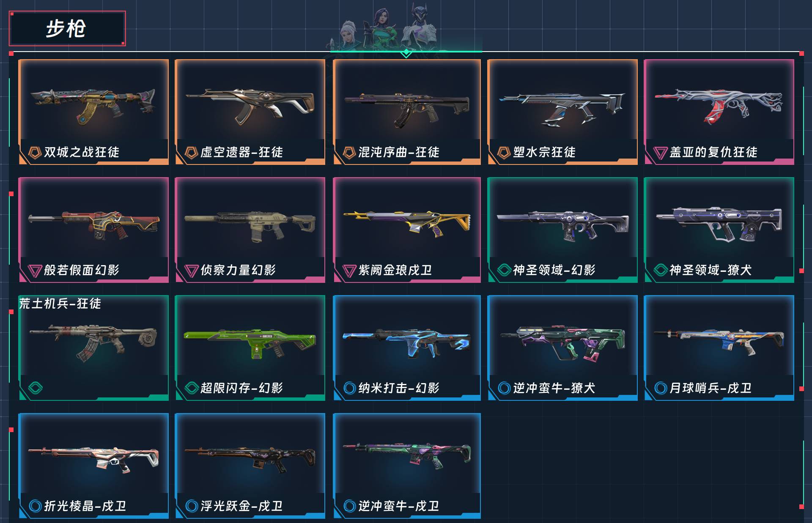The image size is (812, 523).
Task: Select the 塑水宗狂徒 weapon skin image
Action: point(562,109)
